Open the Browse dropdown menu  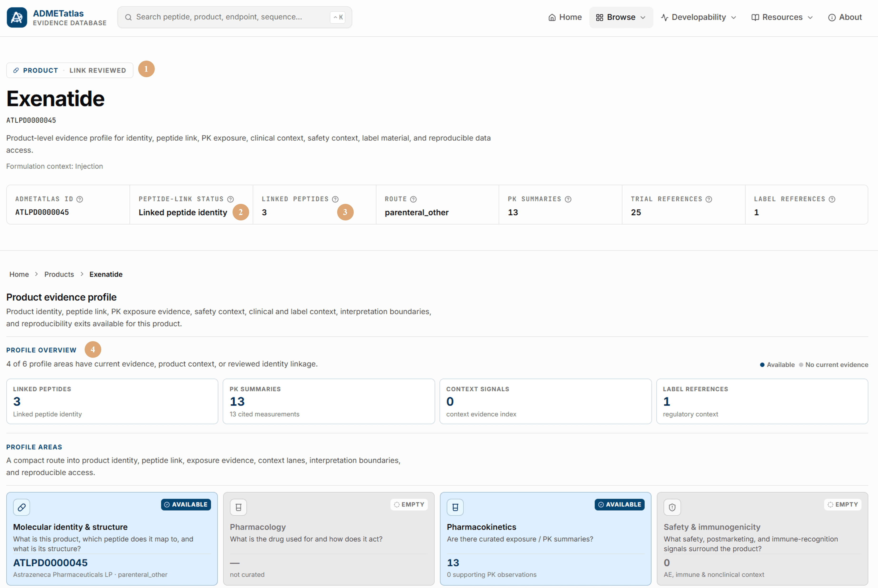[621, 17]
